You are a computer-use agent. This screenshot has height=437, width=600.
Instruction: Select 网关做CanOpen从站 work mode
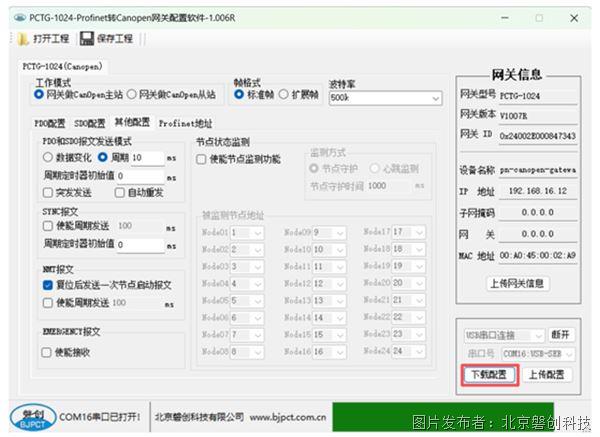[x=131, y=94]
